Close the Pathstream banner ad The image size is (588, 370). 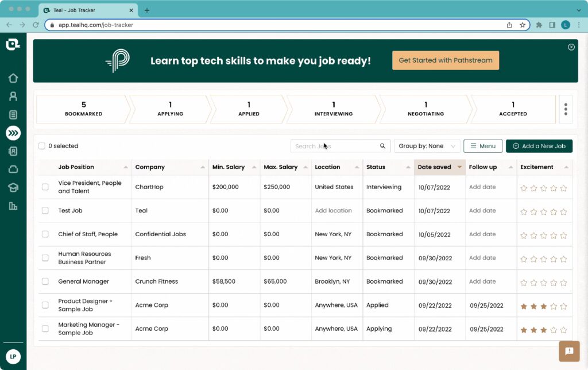tap(571, 47)
